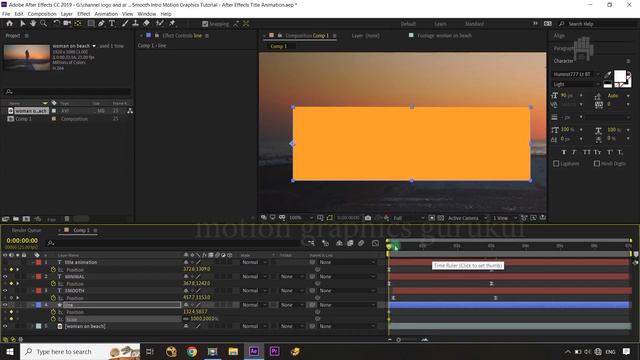The height and width of the screenshot is (360, 640).
Task: Select the Zoom magnifier tool
Action: click(43, 24)
